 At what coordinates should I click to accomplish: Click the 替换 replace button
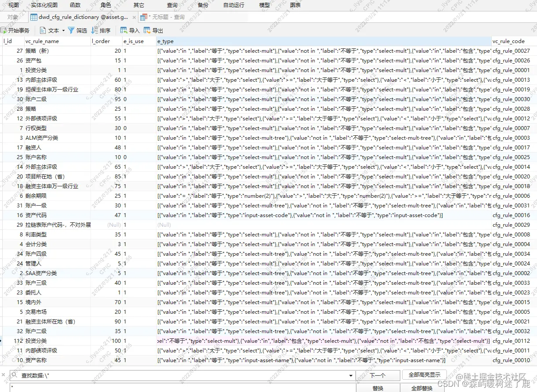click(x=377, y=388)
